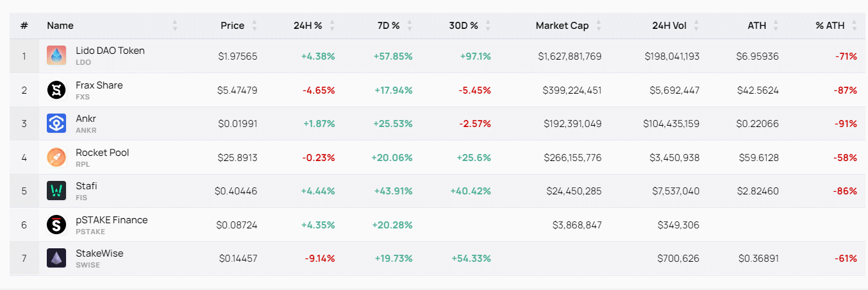Click the pSTAKE Finance logo icon

point(56,225)
